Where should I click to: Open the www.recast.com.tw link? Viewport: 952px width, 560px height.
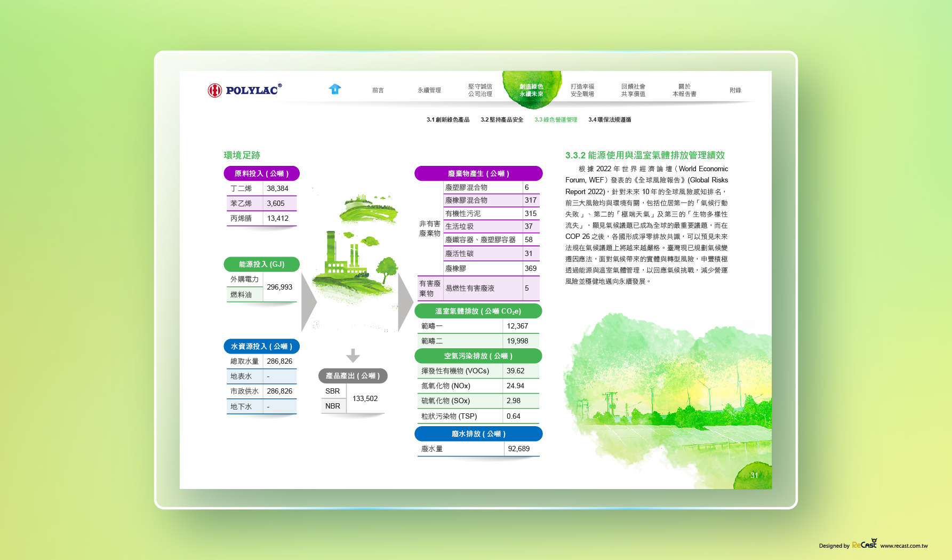904,546
